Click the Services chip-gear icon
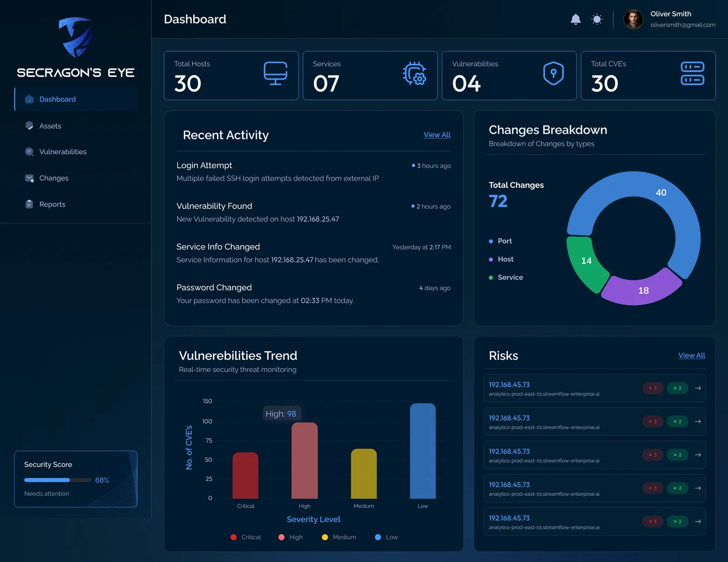This screenshot has width=728, height=562. click(415, 73)
